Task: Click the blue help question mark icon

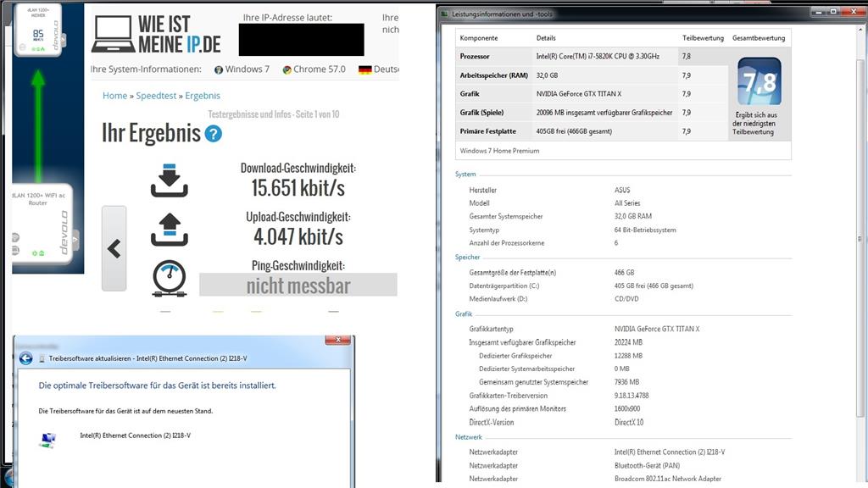Action: pos(213,133)
